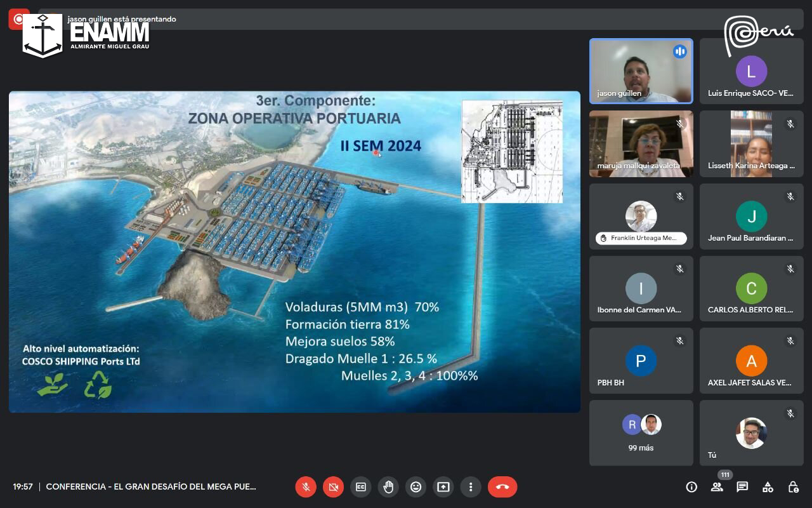
Task: Open the chat panel
Action: coord(742,487)
